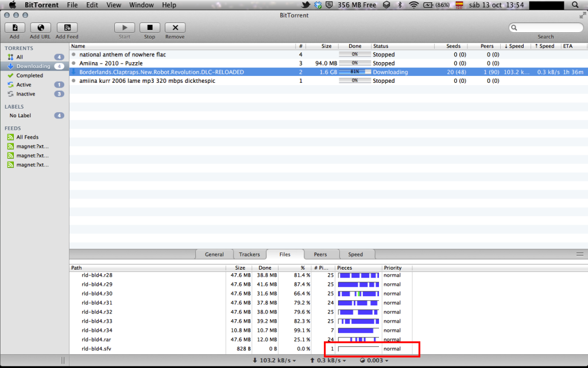Screen dimensions: 588x368
Task: Click the Twitter bird menu bar icon
Action: [x=306, y=5]
